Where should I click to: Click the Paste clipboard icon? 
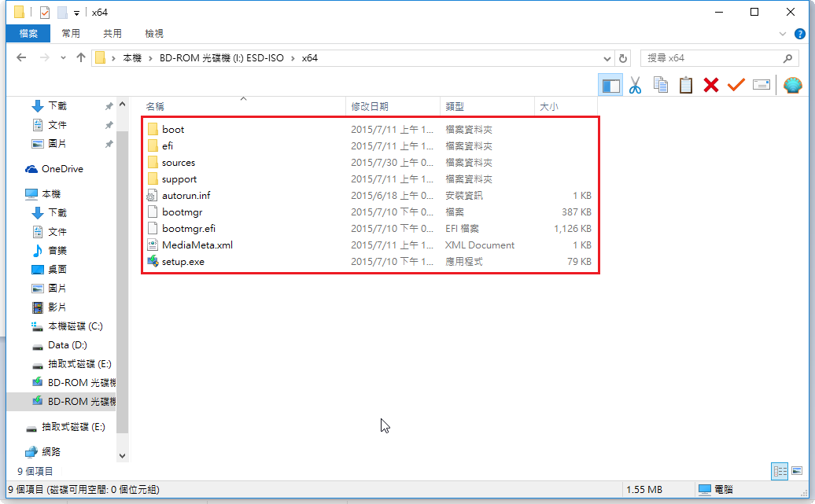686,85
